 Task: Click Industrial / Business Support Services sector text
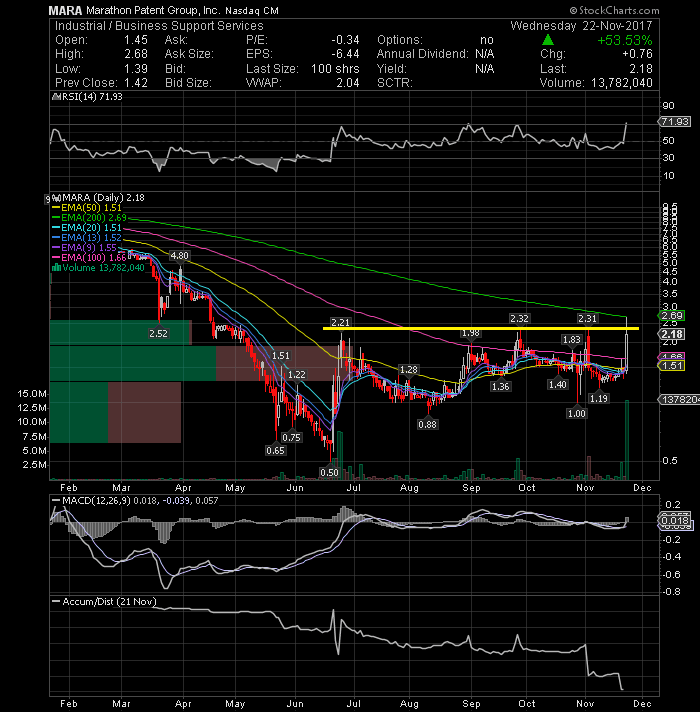tap(159, 26)
